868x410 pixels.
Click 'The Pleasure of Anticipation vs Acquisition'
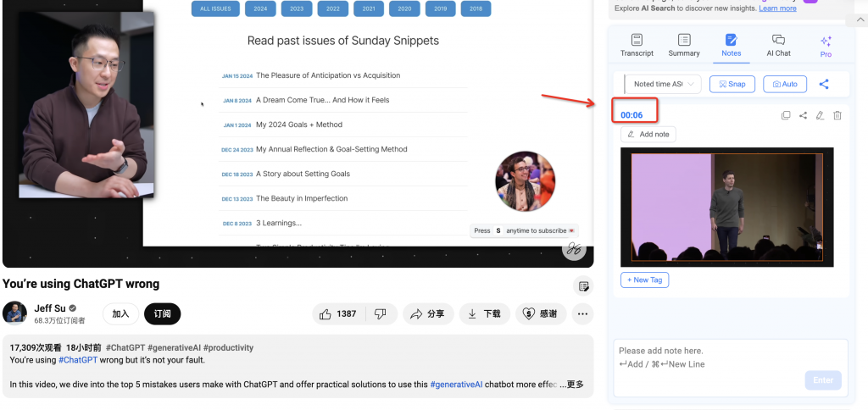point(328,75)
